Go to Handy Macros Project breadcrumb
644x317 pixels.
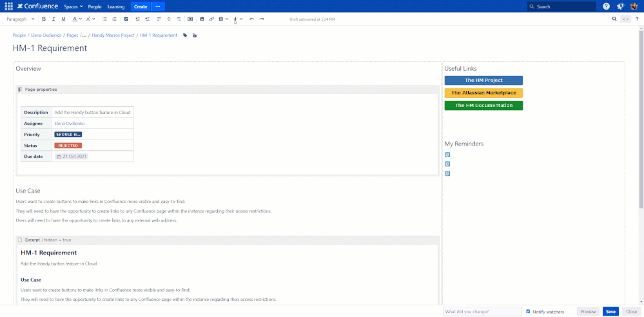pos(113,35)
